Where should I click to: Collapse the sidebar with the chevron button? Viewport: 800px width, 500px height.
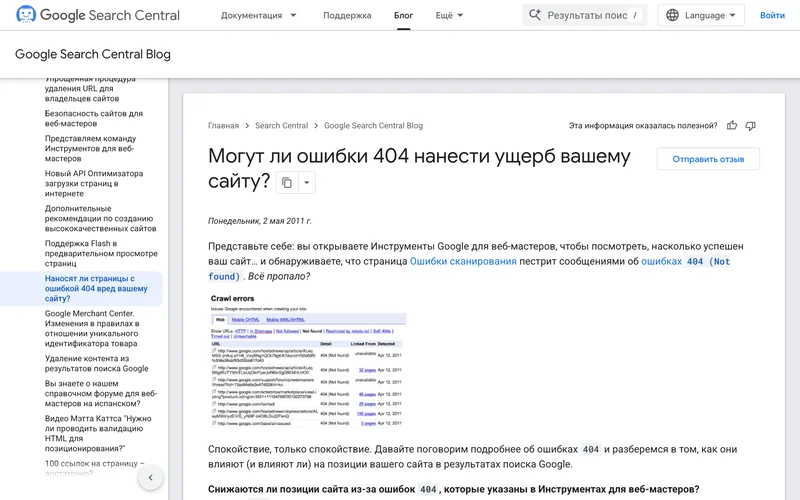click(x=151, y=478)
